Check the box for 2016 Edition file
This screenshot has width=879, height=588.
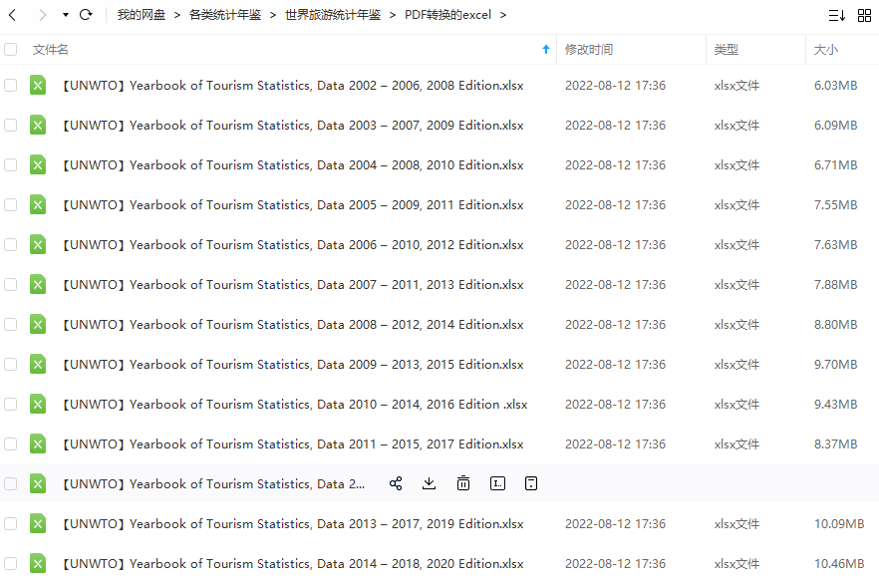point(11,404)
